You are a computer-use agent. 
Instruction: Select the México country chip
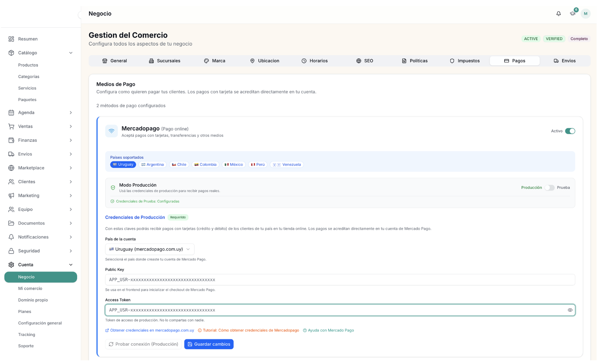click(234, 165)
